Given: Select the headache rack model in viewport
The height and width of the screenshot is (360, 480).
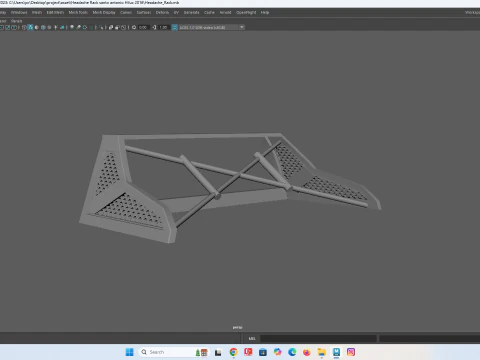Looking at the screenshot, I should coord(230,188).
